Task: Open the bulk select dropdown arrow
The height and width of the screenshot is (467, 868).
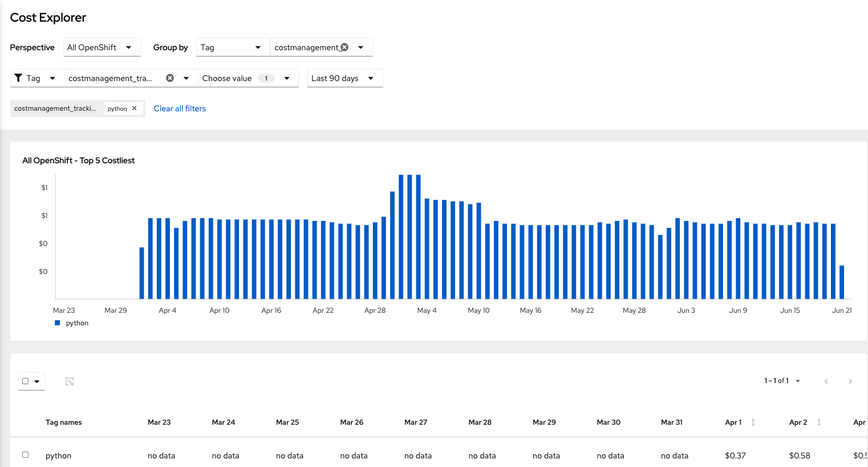Action: tap(37, 381)
